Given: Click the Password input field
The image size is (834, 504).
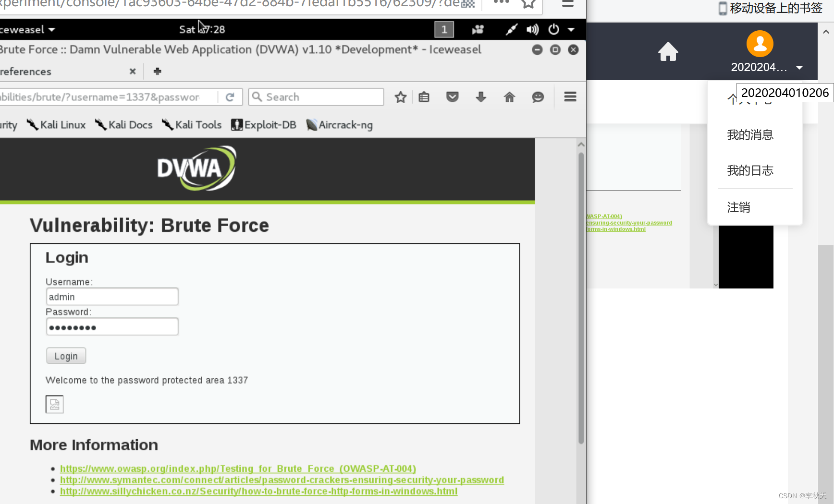Looking at the screenshot, I should click(x=112, y=327).
